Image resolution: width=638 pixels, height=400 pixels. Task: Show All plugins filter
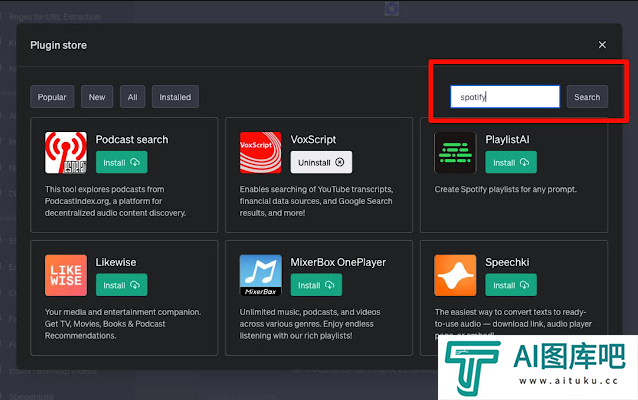(x=132, y=97)
